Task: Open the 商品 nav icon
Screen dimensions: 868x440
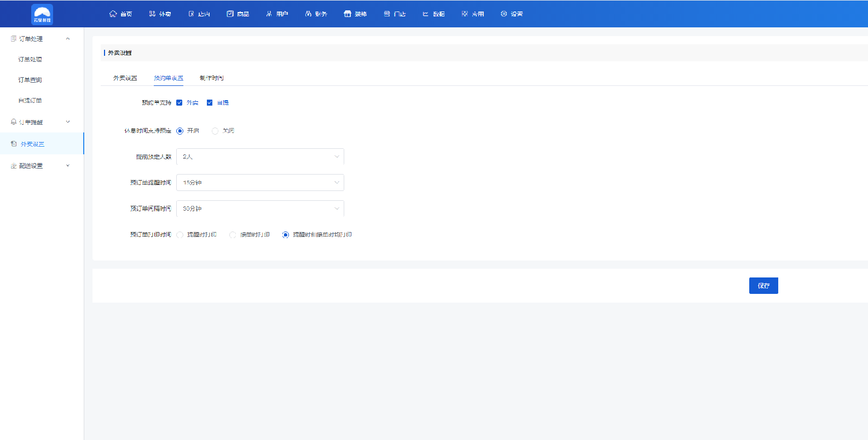Action: (x=230, y=14)
